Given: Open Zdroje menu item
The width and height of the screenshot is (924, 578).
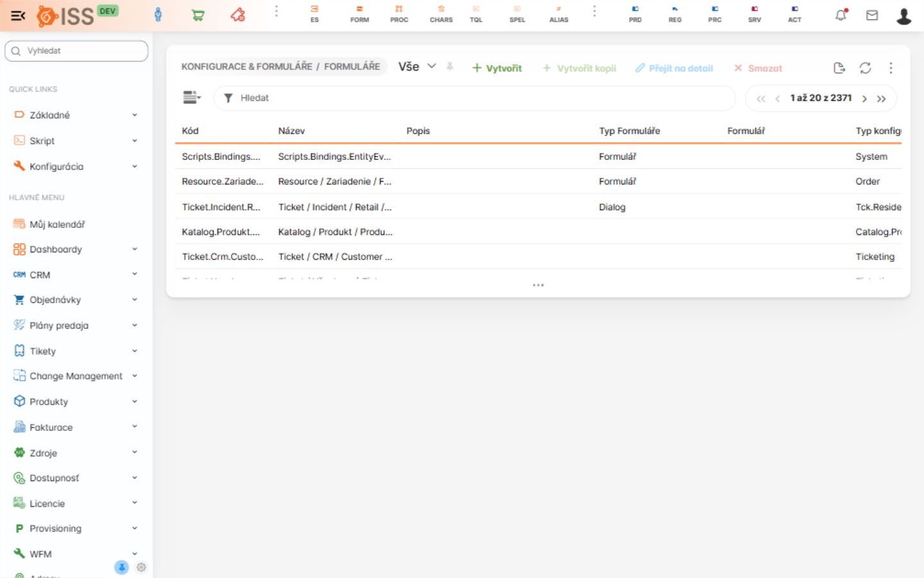Looking at the screenshot, I should point(76,453).
